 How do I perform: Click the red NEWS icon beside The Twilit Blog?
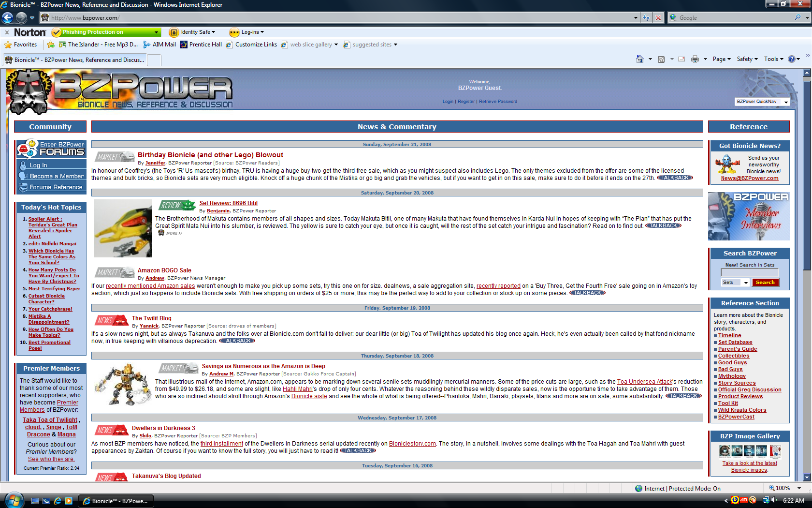pyautogui.click(x=112, y=320)
